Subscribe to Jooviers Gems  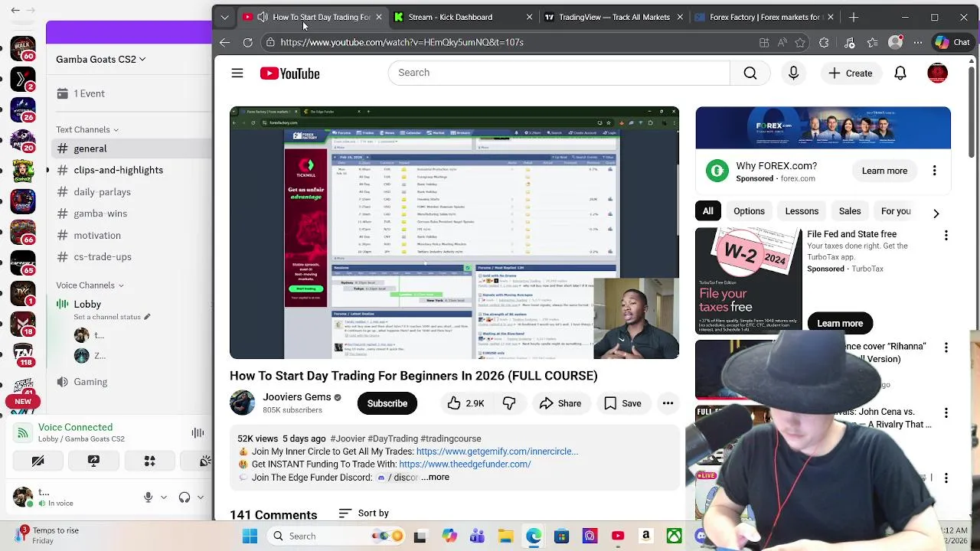click(387, 403)
